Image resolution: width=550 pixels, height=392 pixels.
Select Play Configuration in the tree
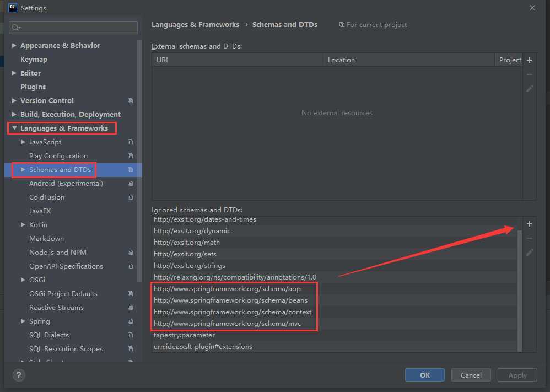point(58,156)
